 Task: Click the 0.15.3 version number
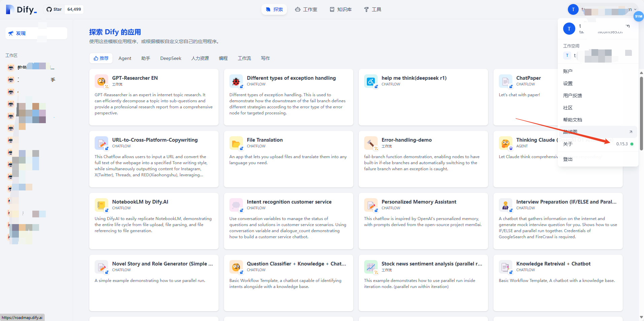(622, 144)
